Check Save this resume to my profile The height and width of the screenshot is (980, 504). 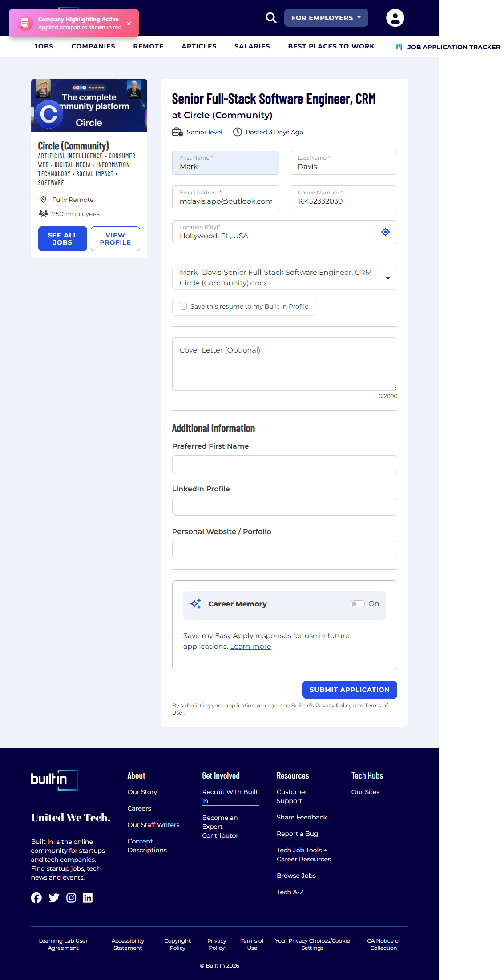point(183,306)
